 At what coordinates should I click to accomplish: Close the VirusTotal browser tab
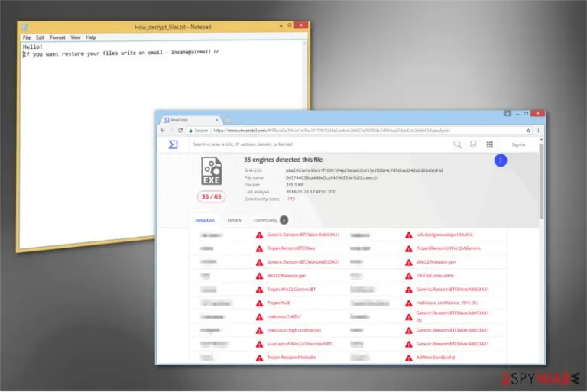point(216,120)
